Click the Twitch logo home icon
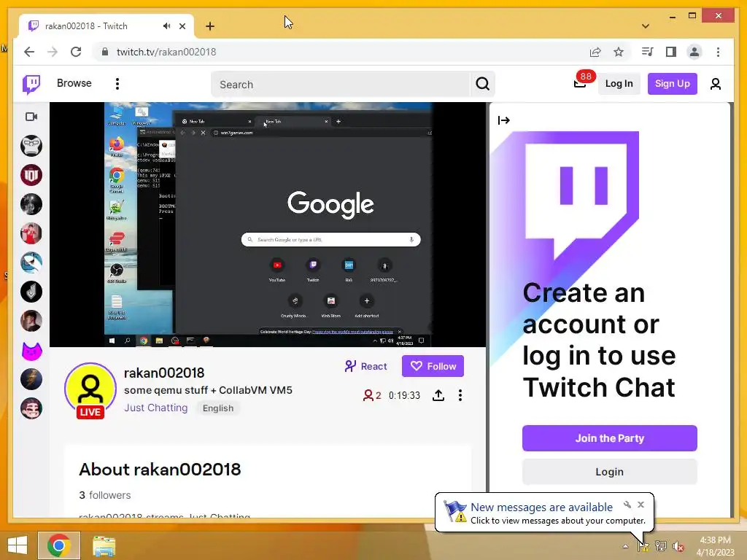Image resolution: width=747 pixels, height=560 pixels. point(31,85)
